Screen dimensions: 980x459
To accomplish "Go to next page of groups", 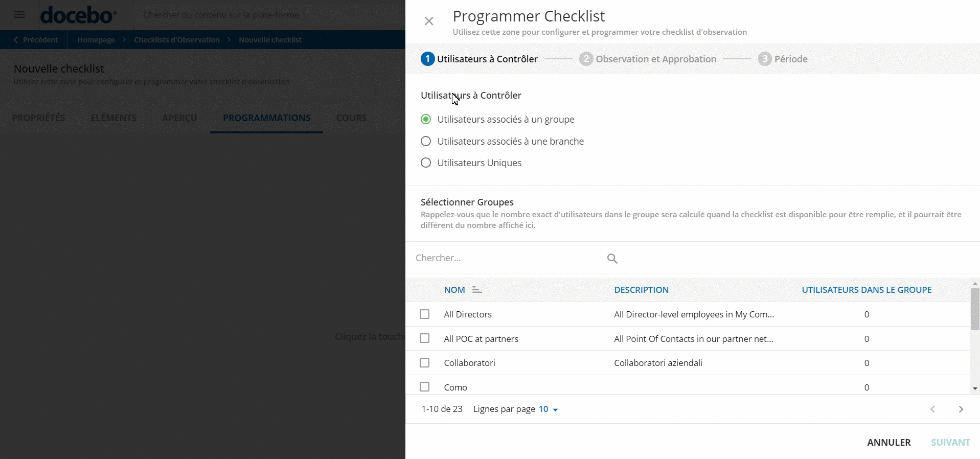I will pyautogui.click(x=961, y=409).
